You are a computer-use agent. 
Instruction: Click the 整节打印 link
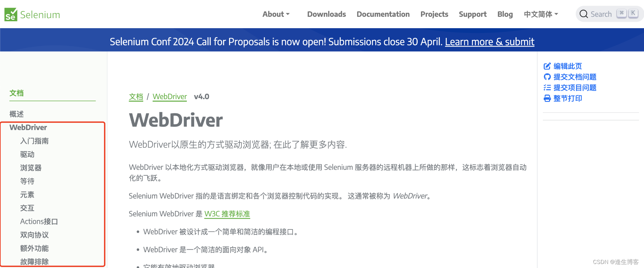(568, 98)
